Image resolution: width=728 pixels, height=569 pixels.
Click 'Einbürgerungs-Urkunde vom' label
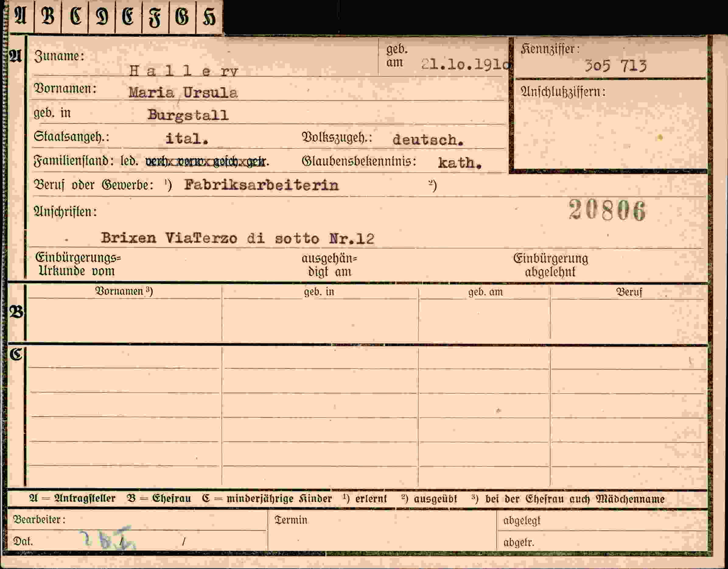coord(78,264)
